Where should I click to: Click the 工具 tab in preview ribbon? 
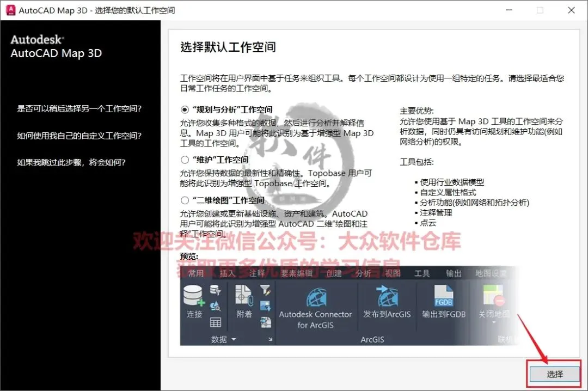click(422, 273)
